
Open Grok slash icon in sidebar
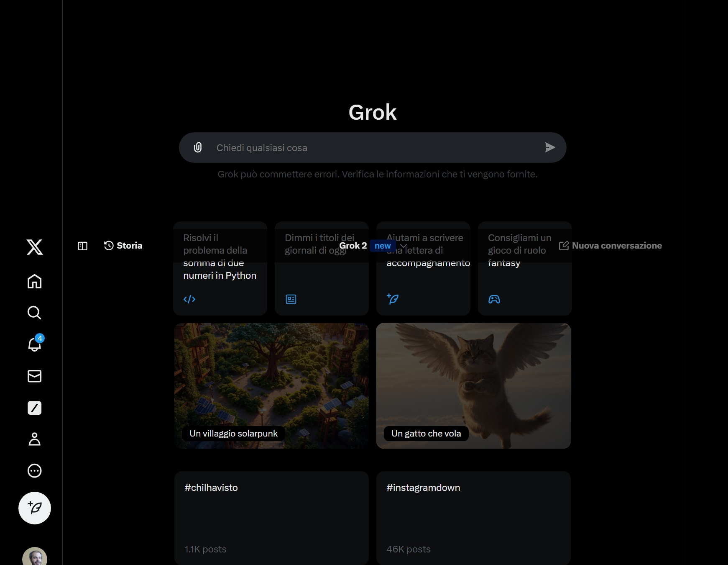click(35, 408)
